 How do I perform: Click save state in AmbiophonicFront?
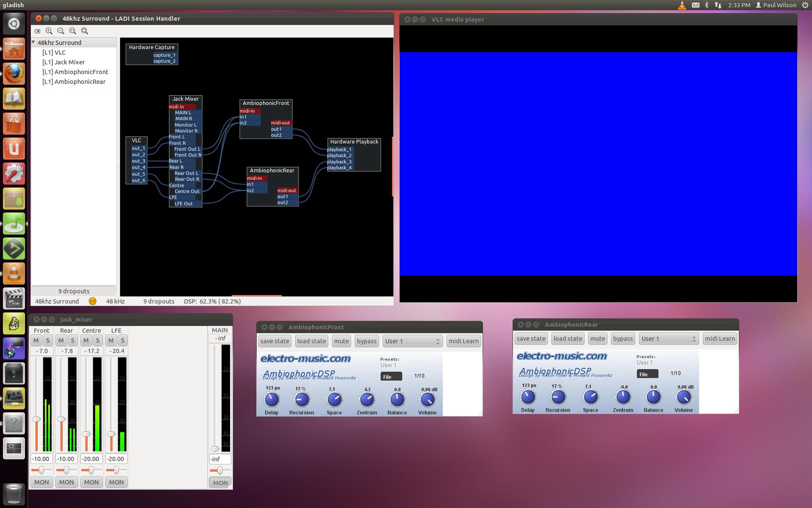(x=275, y=341)
